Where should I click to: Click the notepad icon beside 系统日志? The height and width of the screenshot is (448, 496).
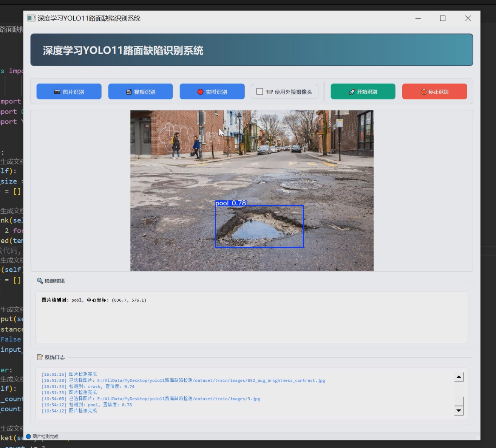point(40,357)
